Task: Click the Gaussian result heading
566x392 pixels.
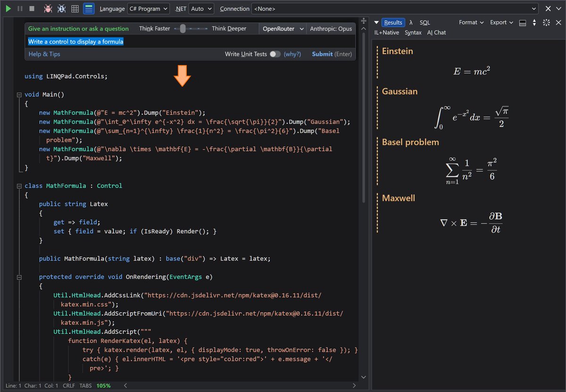Action: tap(400, 92)
